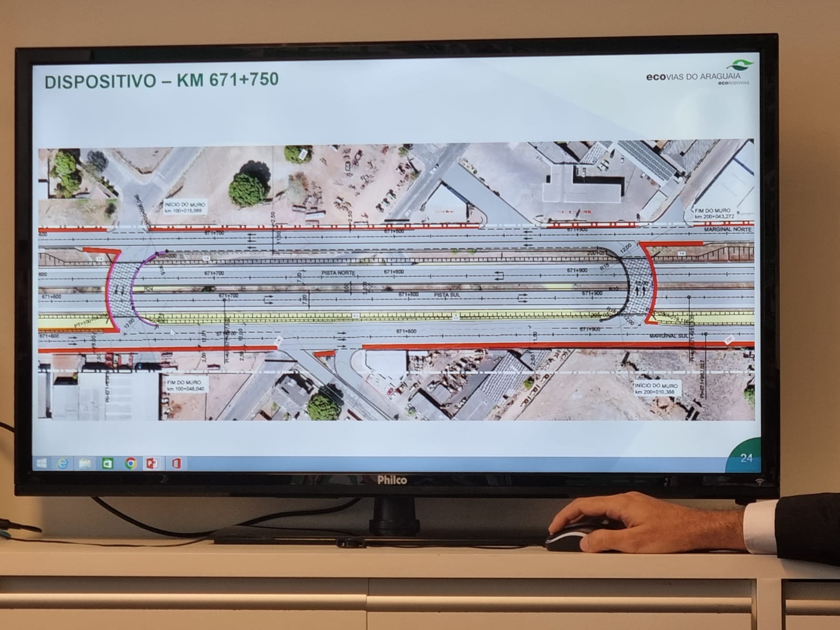Click the top-left INÍCIO DO MURO label

click(x=185, y=207)
